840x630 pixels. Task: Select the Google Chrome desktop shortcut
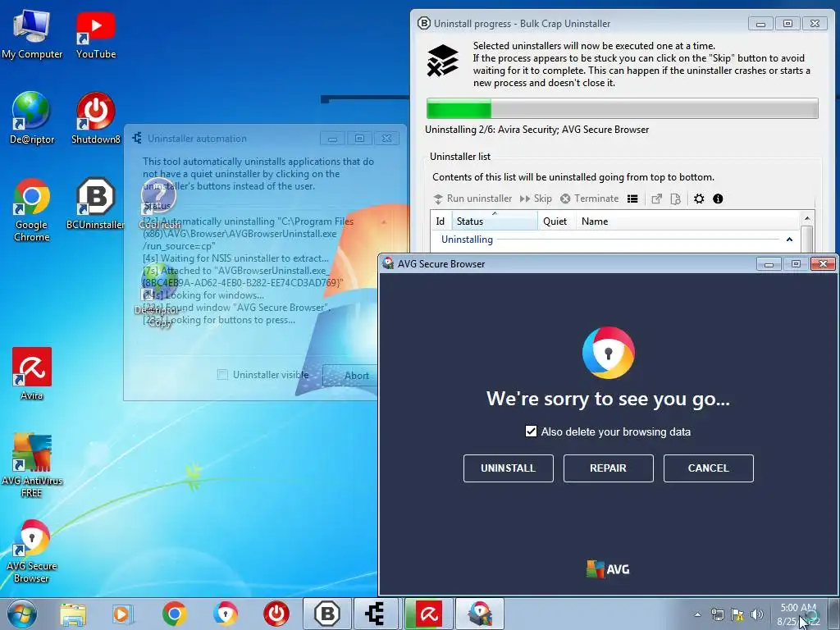click(32, 210)
